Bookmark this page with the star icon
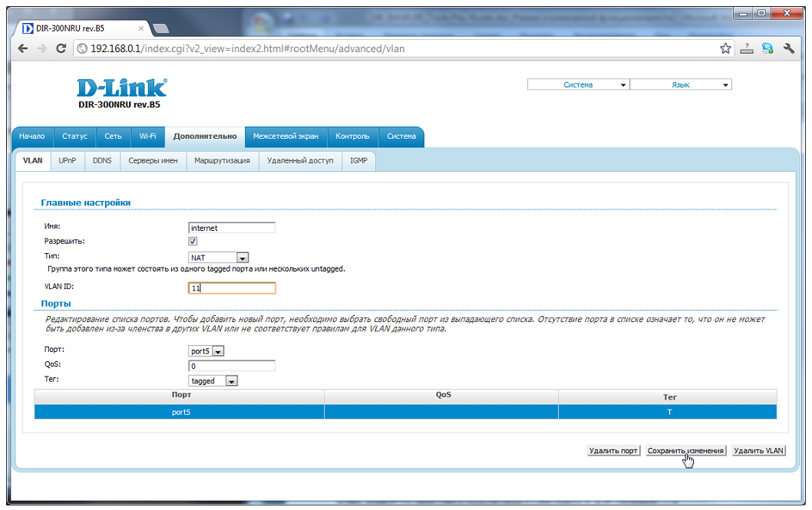Viewport: 812px width, 510px height. click(x=725, y=48)
